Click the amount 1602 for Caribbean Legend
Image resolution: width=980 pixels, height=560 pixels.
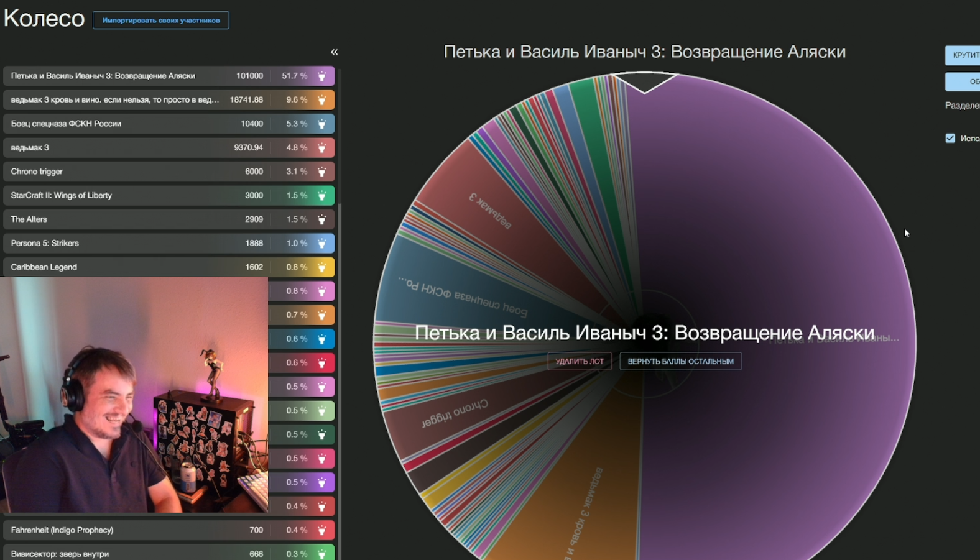click(254, 267)
